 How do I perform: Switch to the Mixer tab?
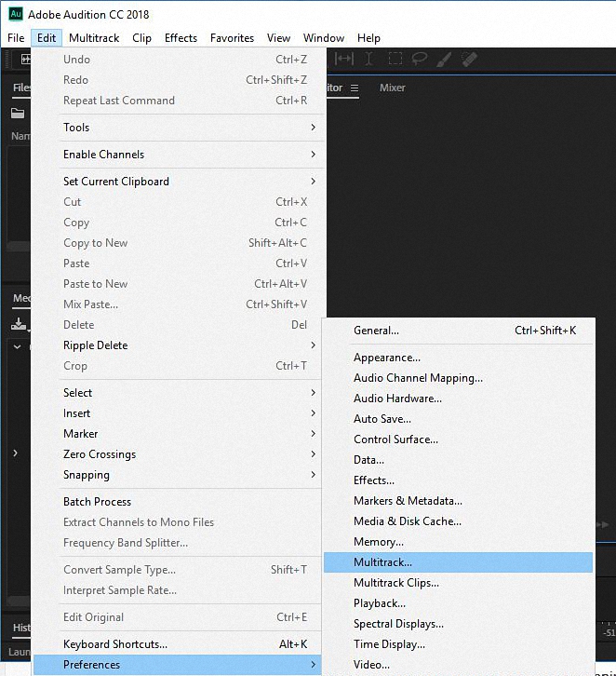click(393, 88)
